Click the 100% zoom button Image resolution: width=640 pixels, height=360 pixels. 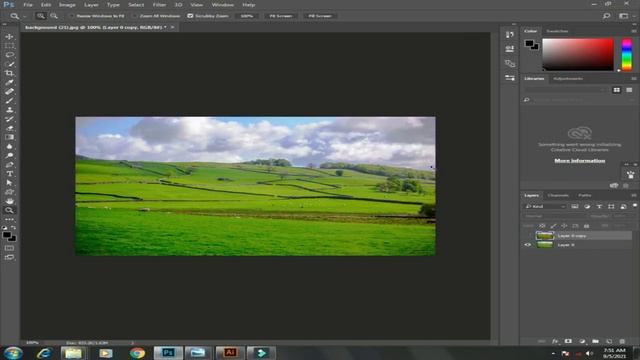247,16
